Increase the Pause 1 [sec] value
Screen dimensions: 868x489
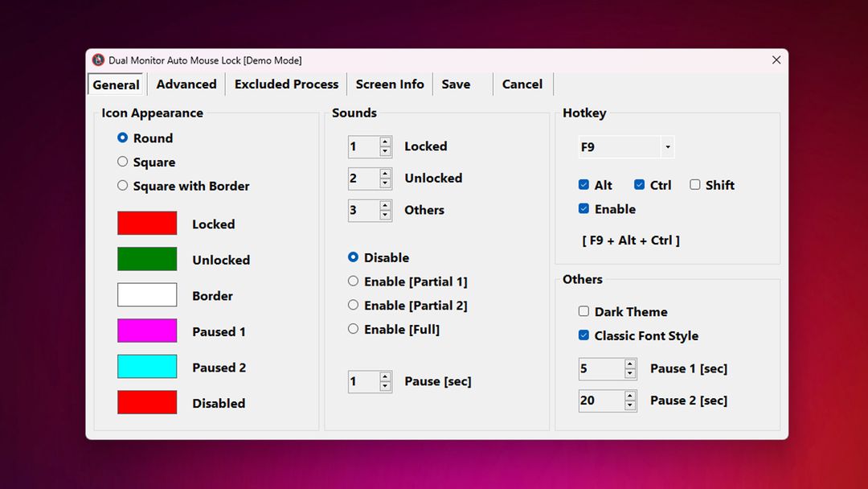coord(630,364)
